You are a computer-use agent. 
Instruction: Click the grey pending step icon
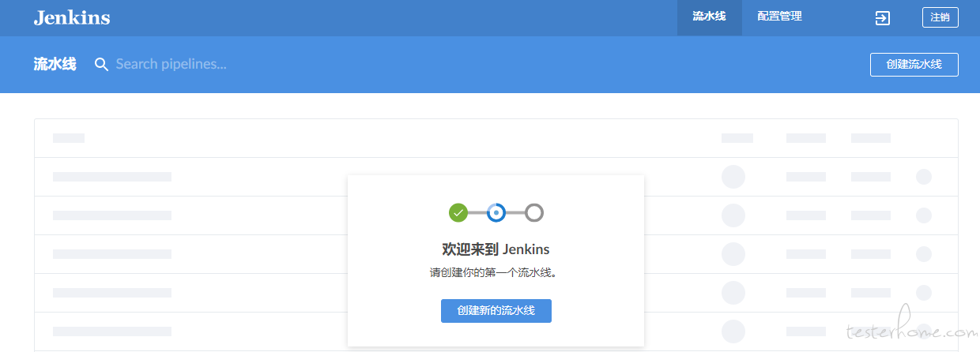[534, 212]
